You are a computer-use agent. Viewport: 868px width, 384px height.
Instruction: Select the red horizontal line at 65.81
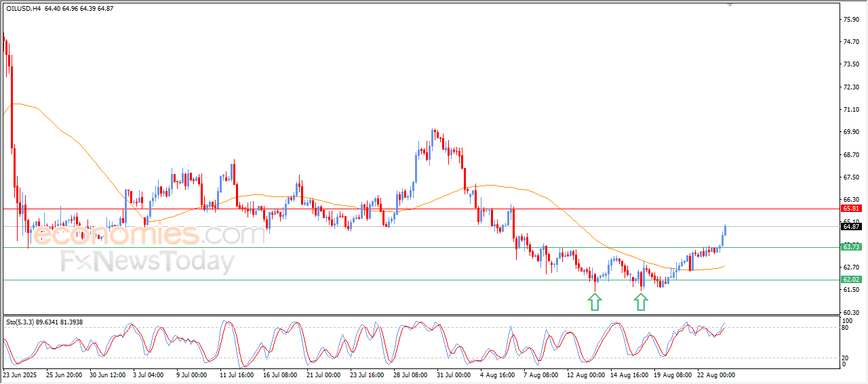tap(420, 209)
